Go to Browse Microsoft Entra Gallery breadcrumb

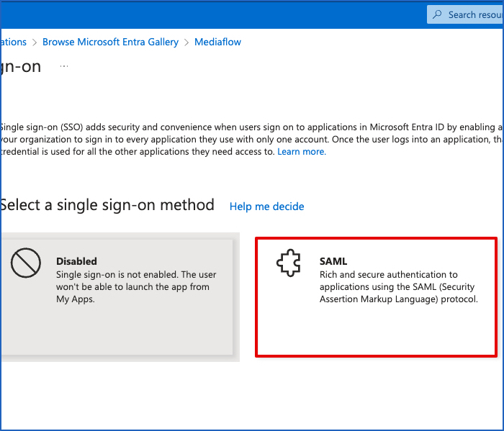tap(110, 42)
